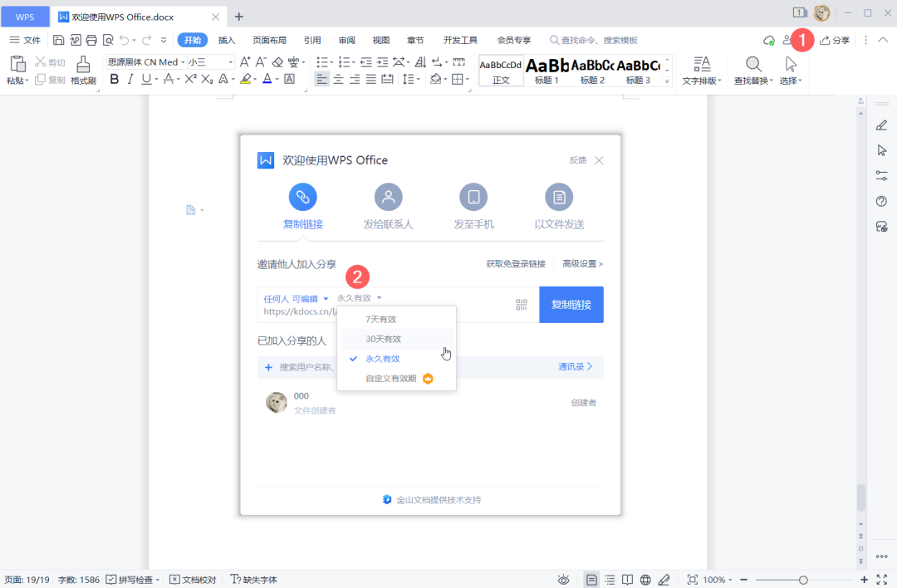Click the highlight color marker swatch
Viewport: 897px width, 588px height.
(245, 80)
